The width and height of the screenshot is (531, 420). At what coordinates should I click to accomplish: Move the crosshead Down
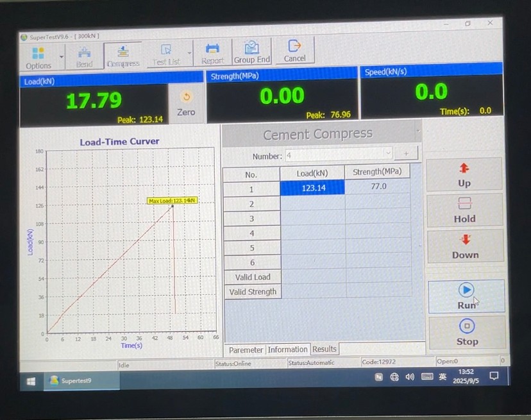tap(466, 247)
